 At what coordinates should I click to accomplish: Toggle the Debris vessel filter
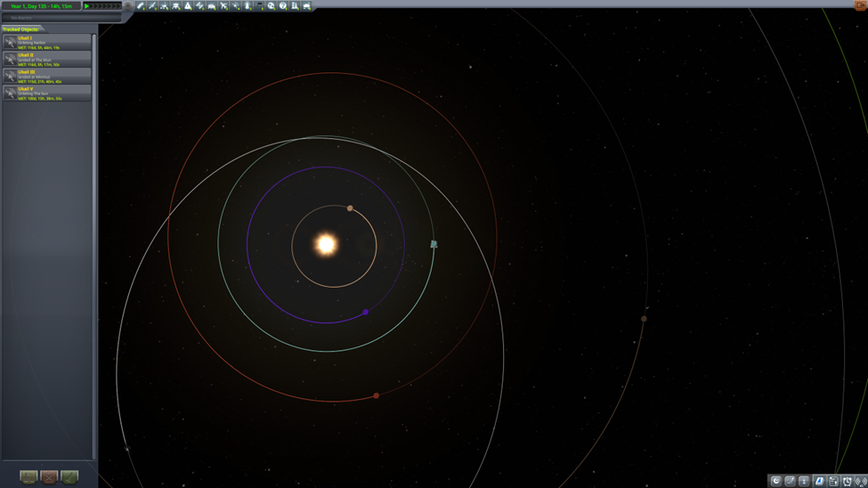click(141, 5)
